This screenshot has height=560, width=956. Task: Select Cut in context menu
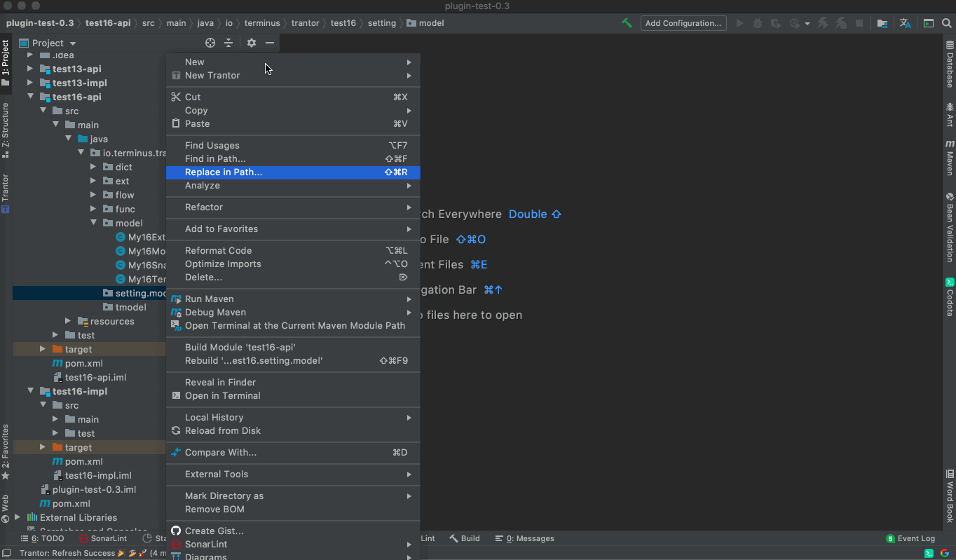[x=293, y=97]
